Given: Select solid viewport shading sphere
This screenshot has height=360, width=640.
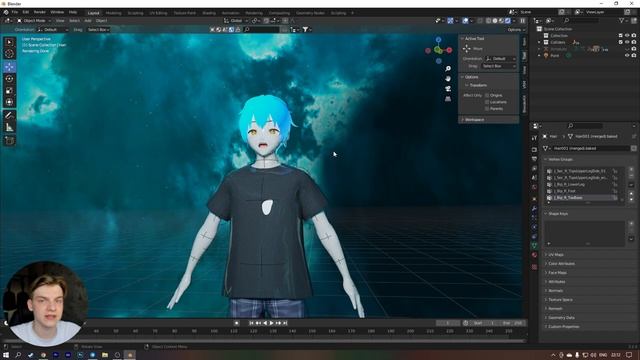Looking at the screenshot, I should point(495,20).
